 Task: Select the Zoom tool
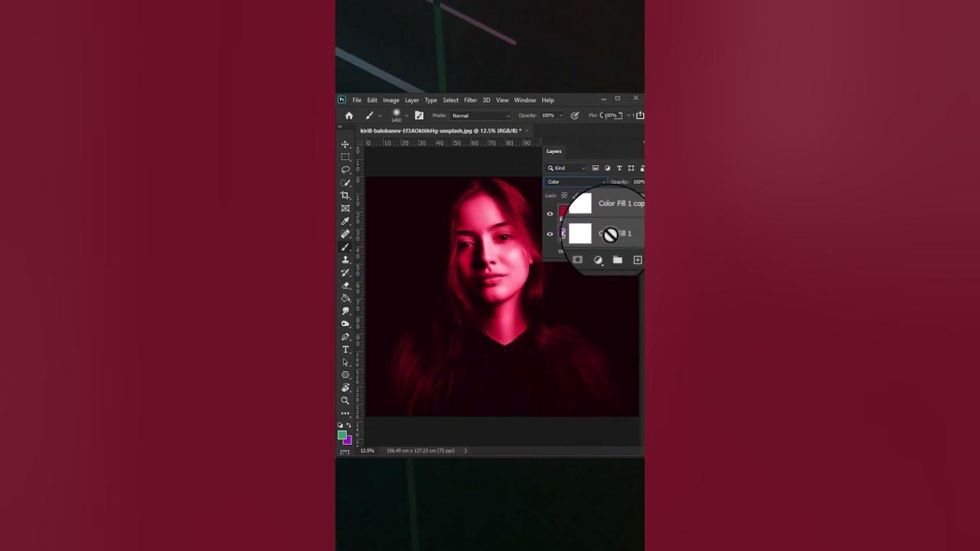point(345,400)
